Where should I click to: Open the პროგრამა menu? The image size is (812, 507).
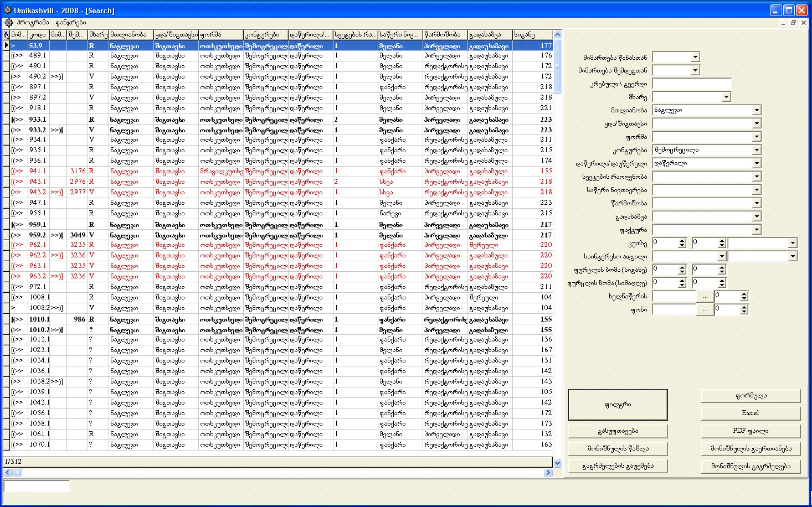pos(32,23)
